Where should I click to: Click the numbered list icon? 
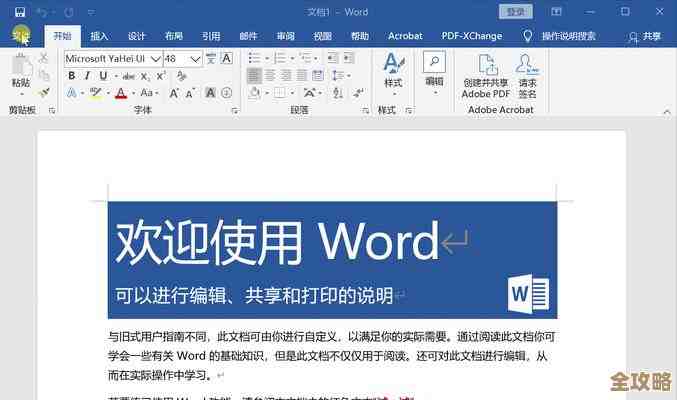[282, 58]
